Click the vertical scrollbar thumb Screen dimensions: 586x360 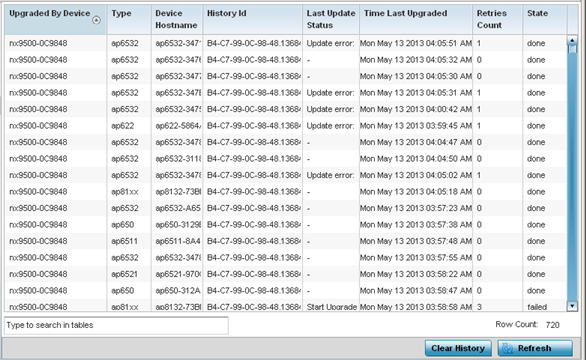tap(572, 49)
